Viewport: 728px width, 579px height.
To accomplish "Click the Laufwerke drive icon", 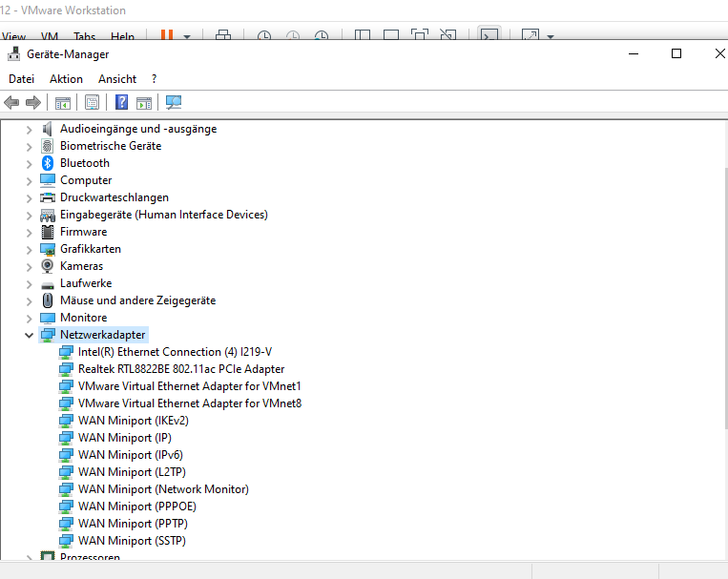I will point(48,285).
